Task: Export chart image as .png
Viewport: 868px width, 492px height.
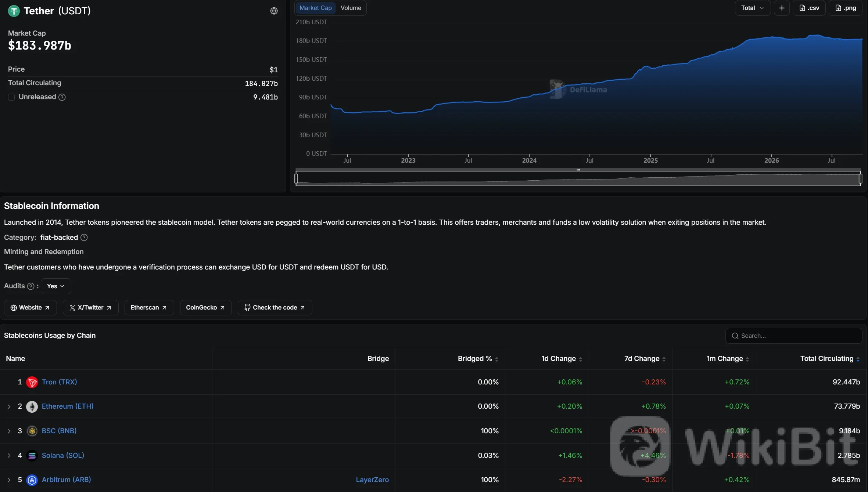Action: click(x=846, y=8)
